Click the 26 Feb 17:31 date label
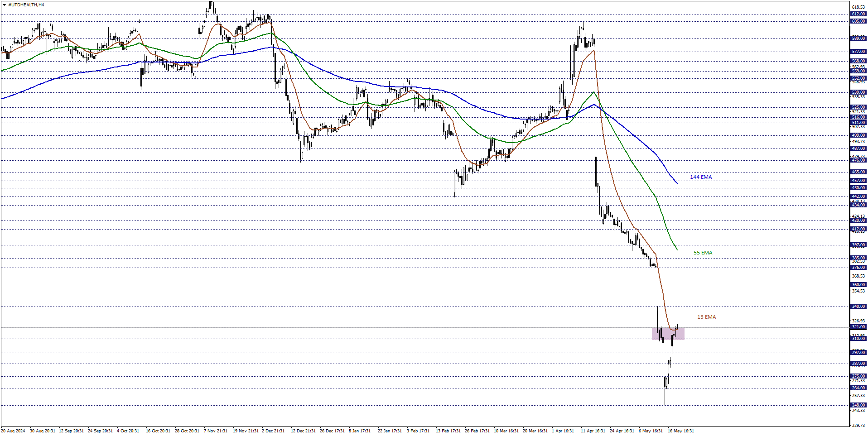This screenshot has height=436, width=868. (x=477, y=431)
